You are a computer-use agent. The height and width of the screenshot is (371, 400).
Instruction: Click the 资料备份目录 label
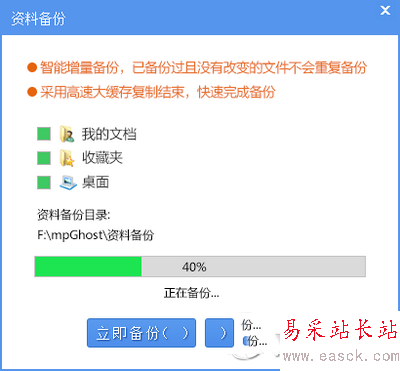click(73, 215)
